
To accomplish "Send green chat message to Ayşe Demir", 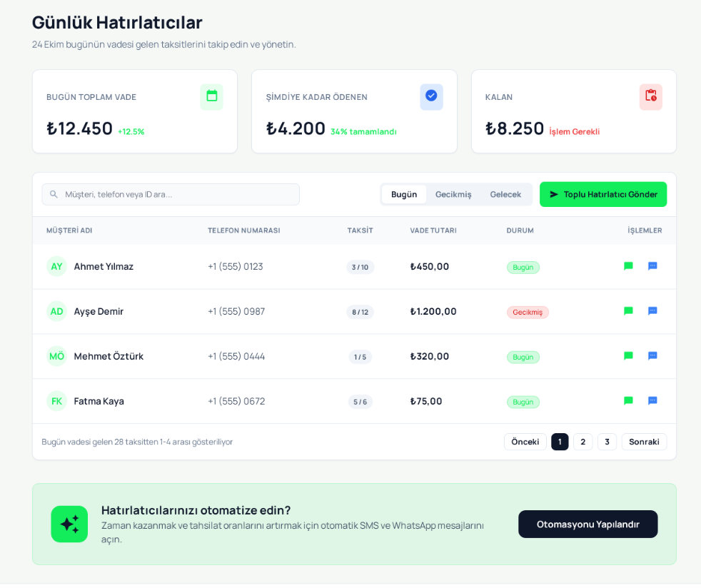I will [628, 311].
